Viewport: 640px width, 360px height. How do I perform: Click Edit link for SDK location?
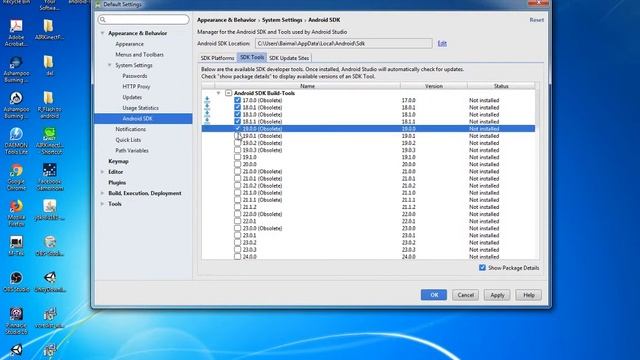(442, 43)
